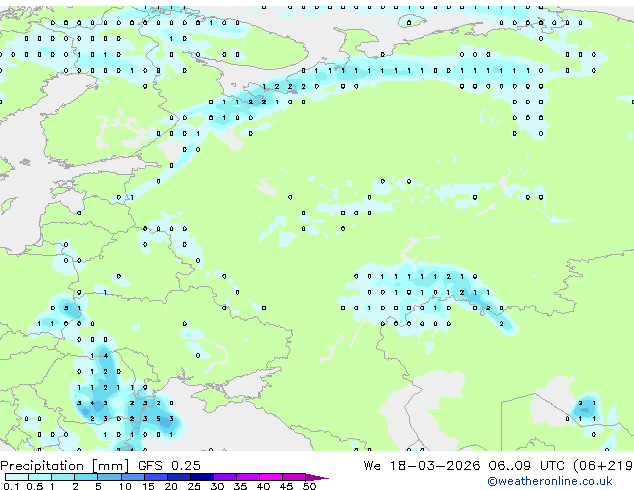Click the 'GFS 0.25' model label
Screen dimensions: 634x490
pos(169,465)
